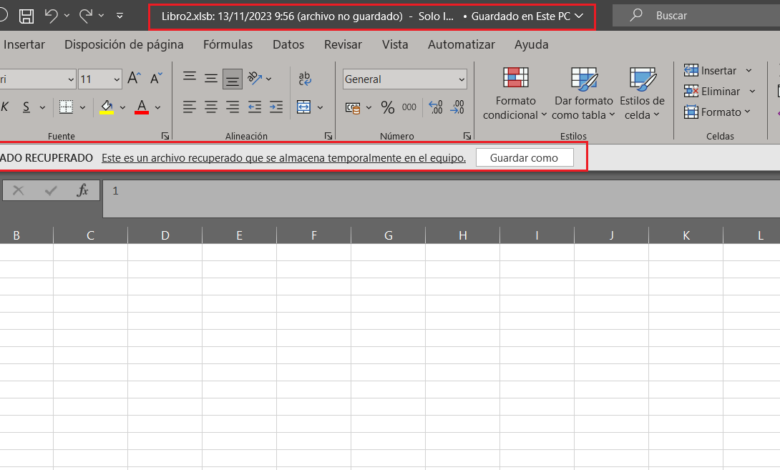Click Eliminar cells button
The image size is (780, 470).
tap(712, 91)
